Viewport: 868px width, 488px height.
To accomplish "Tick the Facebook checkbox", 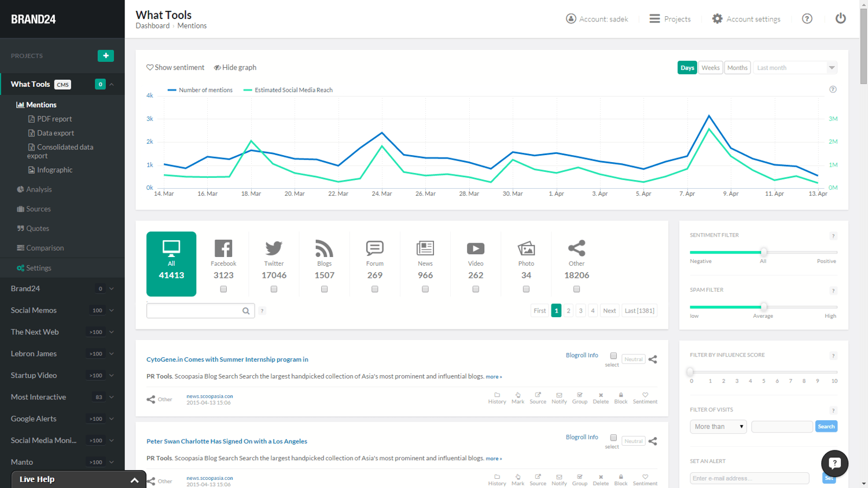I will click(x=223, y=289).
